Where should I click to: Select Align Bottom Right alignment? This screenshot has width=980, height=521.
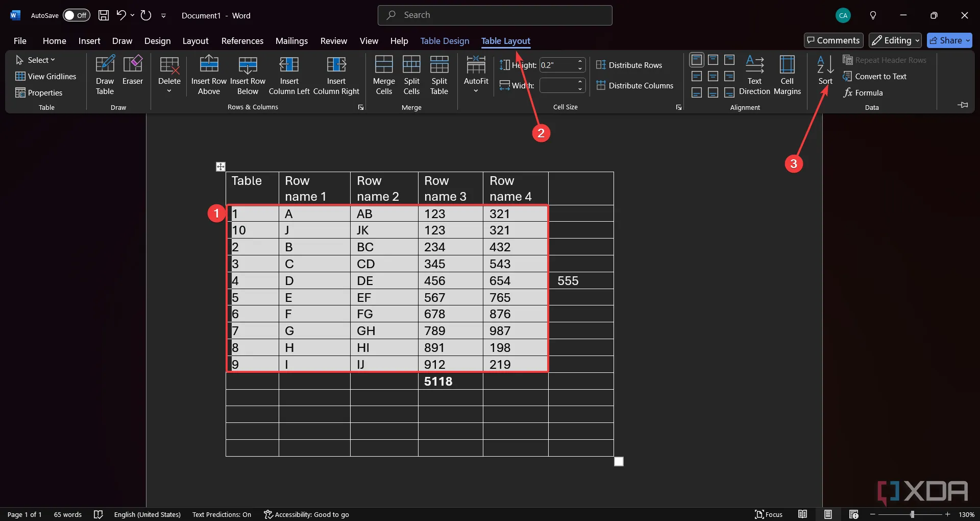(729, 92)
